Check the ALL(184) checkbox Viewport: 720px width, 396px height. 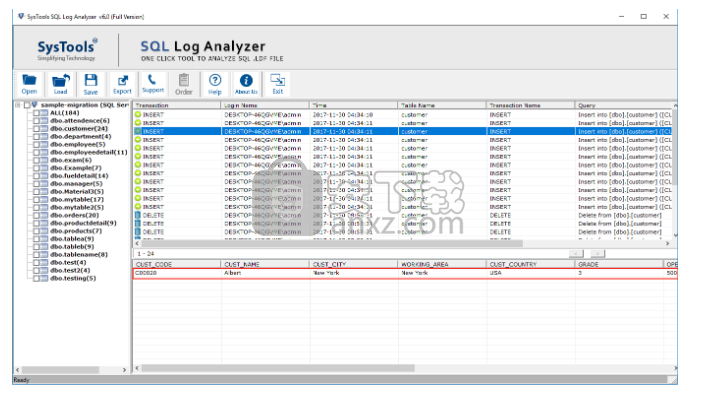36,113
